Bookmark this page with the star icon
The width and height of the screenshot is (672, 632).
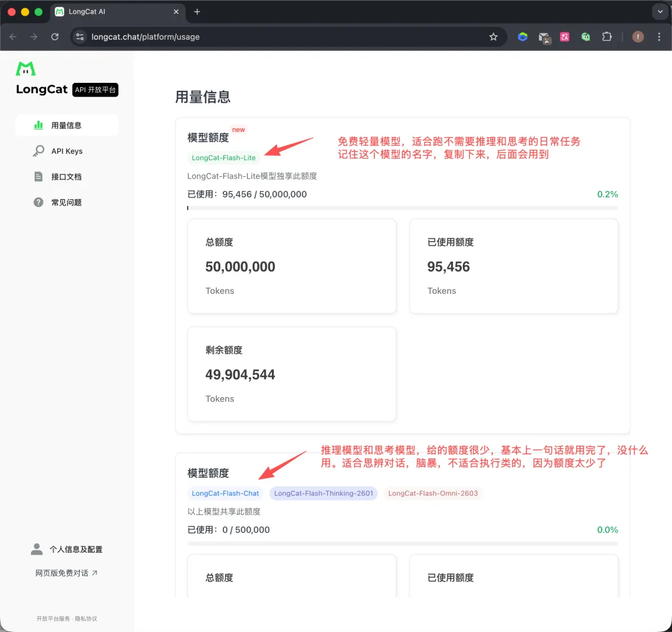pos(493,37)
